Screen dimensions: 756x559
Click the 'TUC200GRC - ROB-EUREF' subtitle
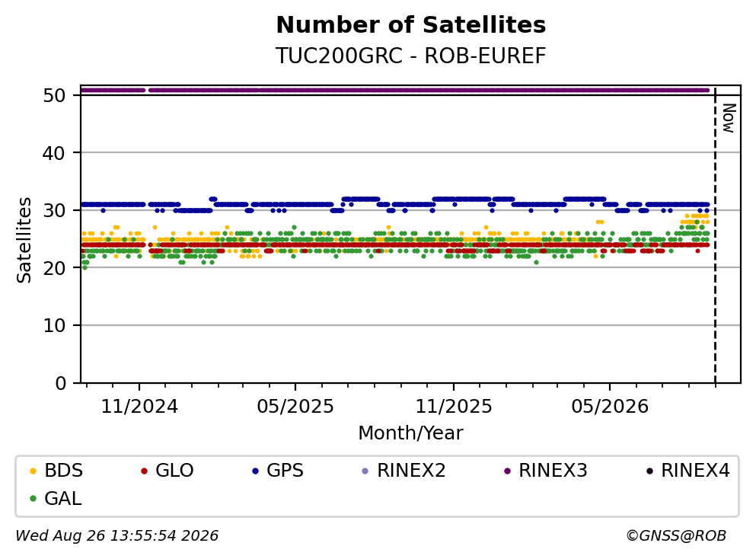point(411,56)
